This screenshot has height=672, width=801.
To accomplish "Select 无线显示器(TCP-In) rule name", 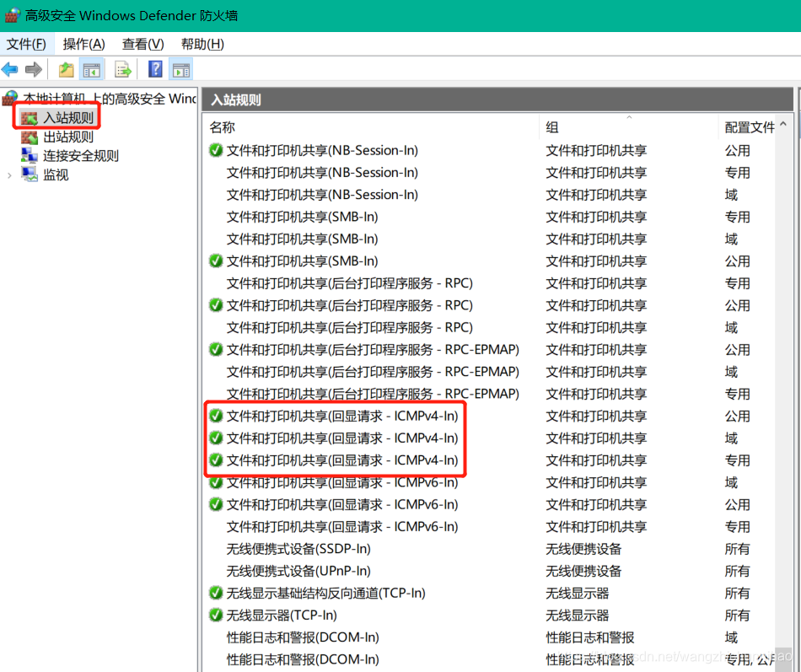I will click(x=282, y=616).
